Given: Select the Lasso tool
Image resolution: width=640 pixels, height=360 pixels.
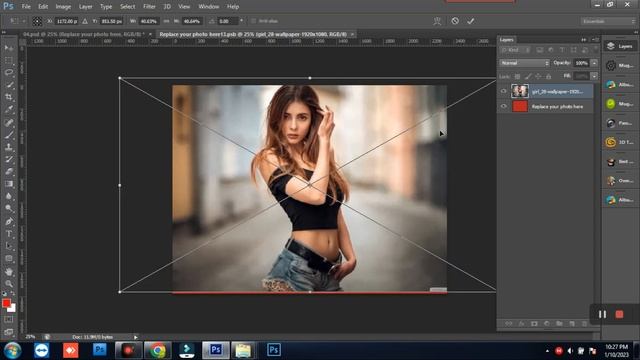Looking at the screenshot, I should [9, 73].
